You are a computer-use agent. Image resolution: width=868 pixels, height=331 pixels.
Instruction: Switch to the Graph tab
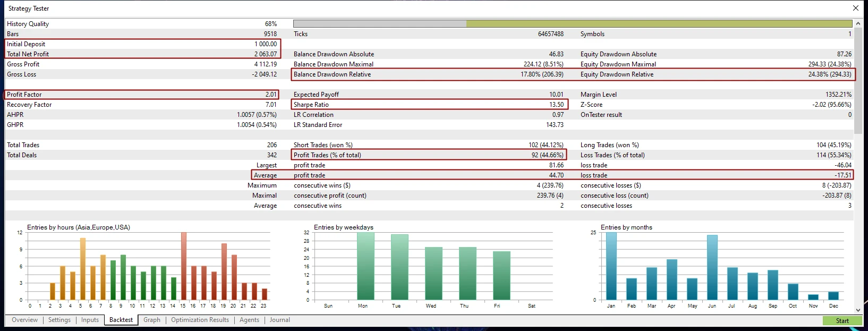tap(151, 320)
